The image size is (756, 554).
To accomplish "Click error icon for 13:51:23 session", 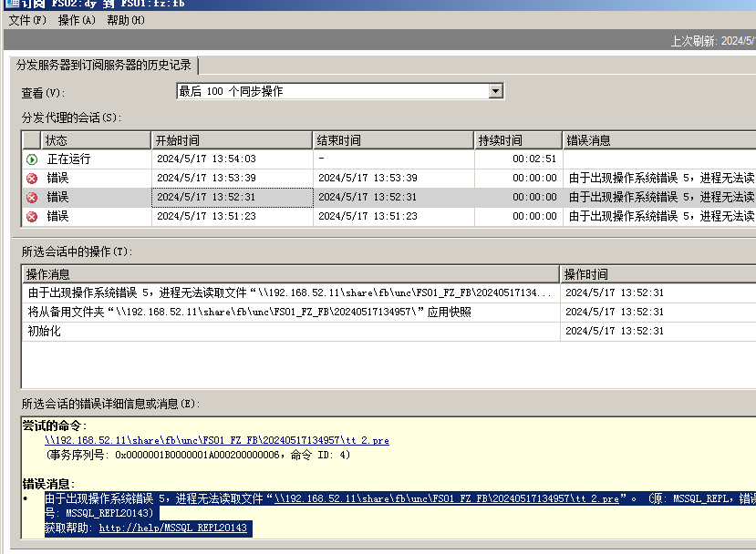I will pyautogui.click(x=32, y=217).
